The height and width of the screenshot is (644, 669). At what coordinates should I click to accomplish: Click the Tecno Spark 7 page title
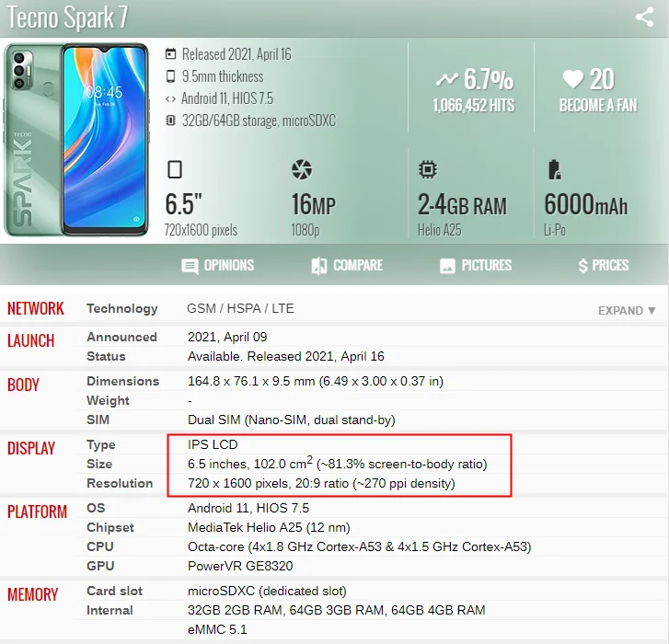(67, 17)
